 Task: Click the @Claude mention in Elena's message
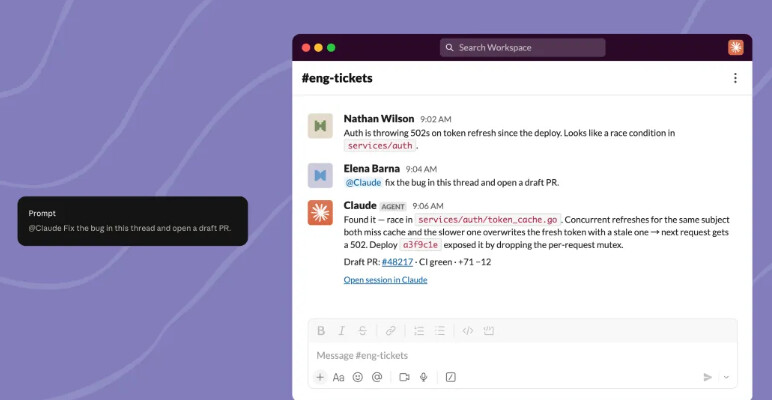[363, 182]
